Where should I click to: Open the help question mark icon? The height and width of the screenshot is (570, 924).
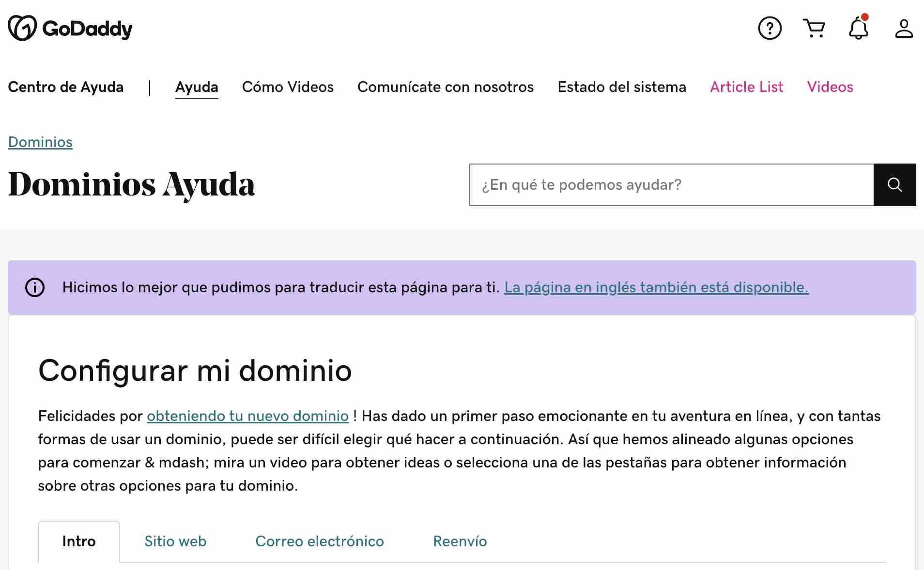tap(770, 28)
